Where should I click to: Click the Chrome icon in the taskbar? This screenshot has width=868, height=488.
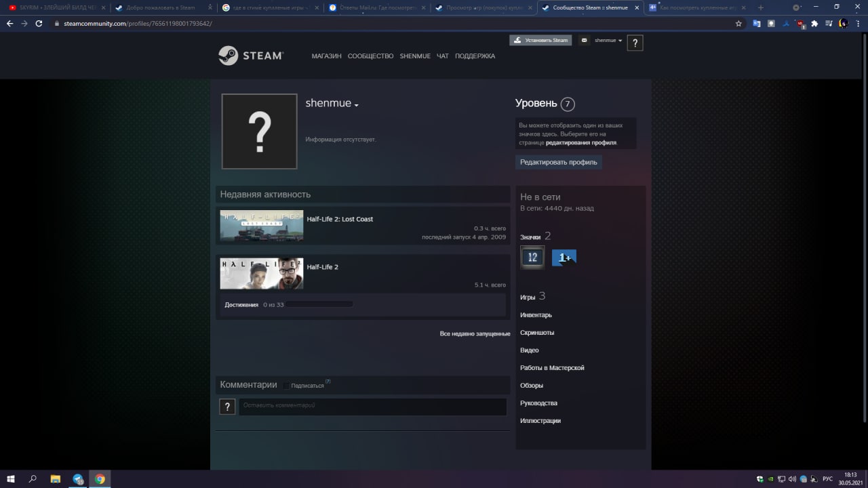pyautogui.click(x=100, y=479)
